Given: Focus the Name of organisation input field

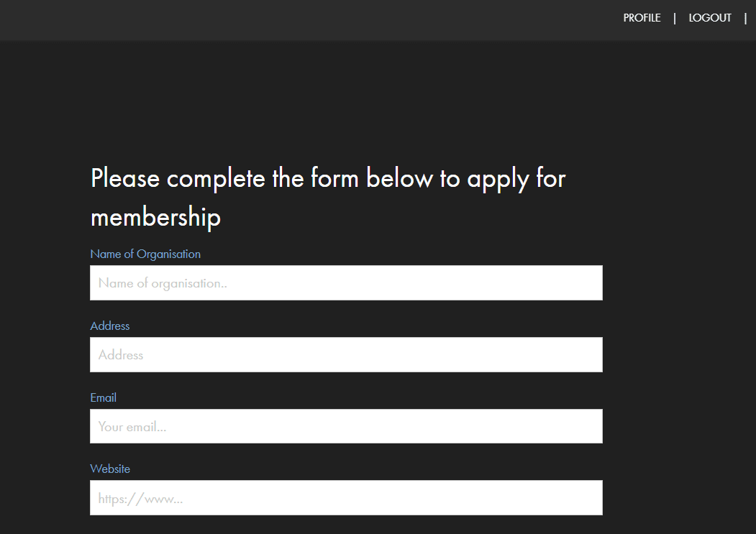Looking at the screenshot, I should click(346, 283).
